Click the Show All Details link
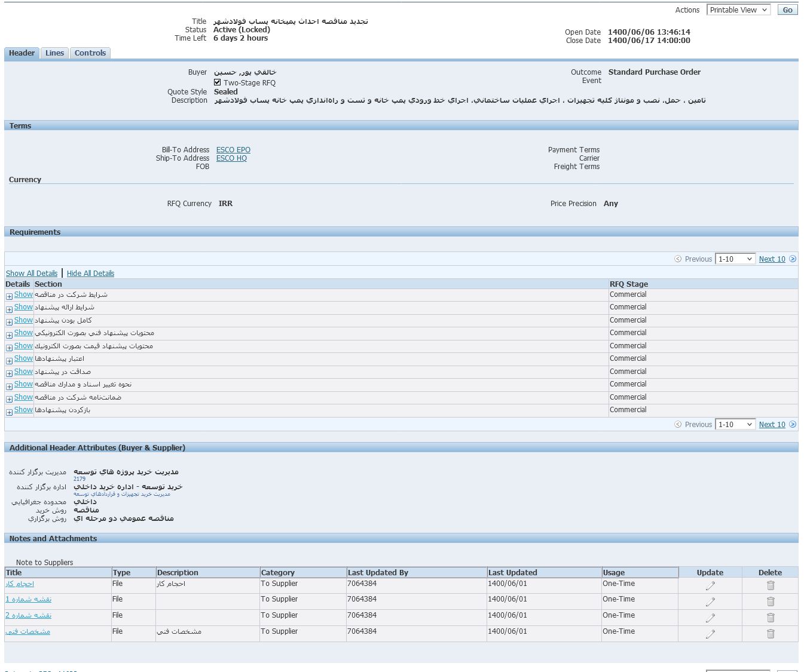The image size is (804, 672). coord(32,273)
